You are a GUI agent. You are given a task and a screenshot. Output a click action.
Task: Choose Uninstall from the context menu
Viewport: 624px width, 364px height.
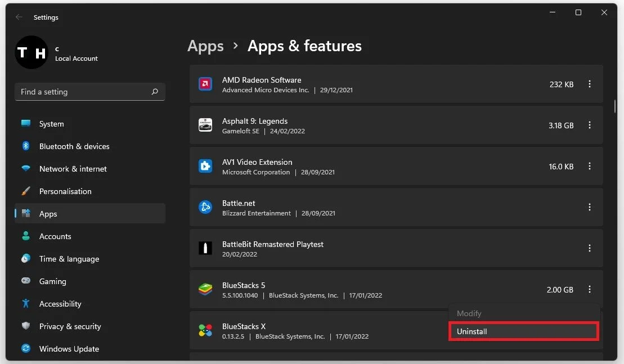click(x=524, y=331)
